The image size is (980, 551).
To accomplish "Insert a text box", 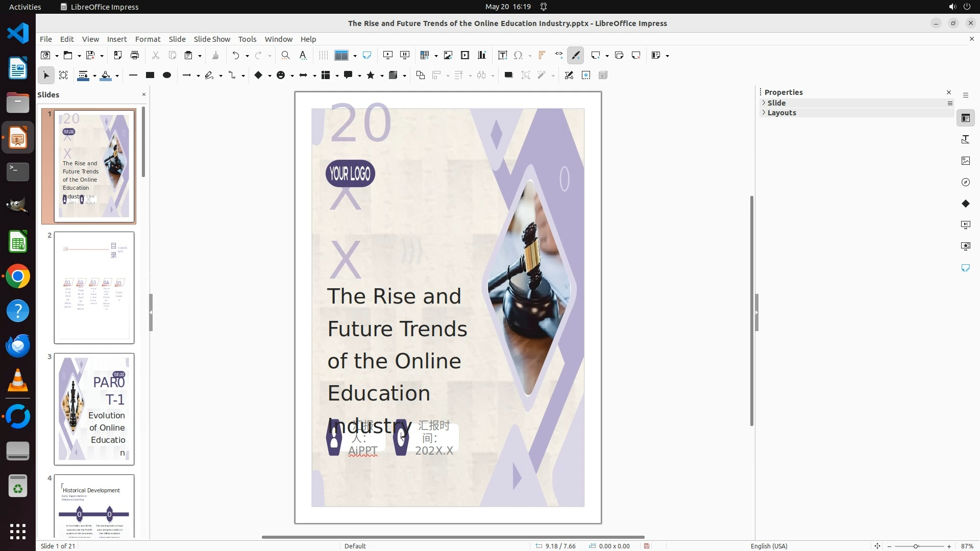I will [x=502, y=55].
